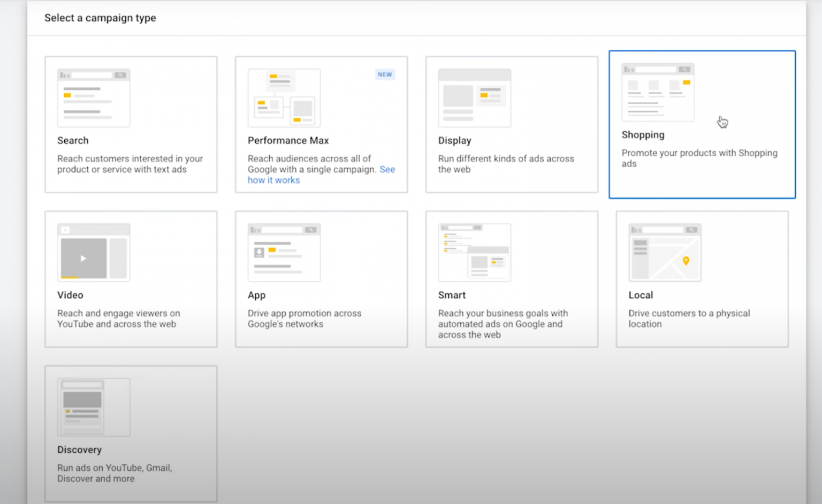Select the 'App' campaign type label

click(256, 295)
